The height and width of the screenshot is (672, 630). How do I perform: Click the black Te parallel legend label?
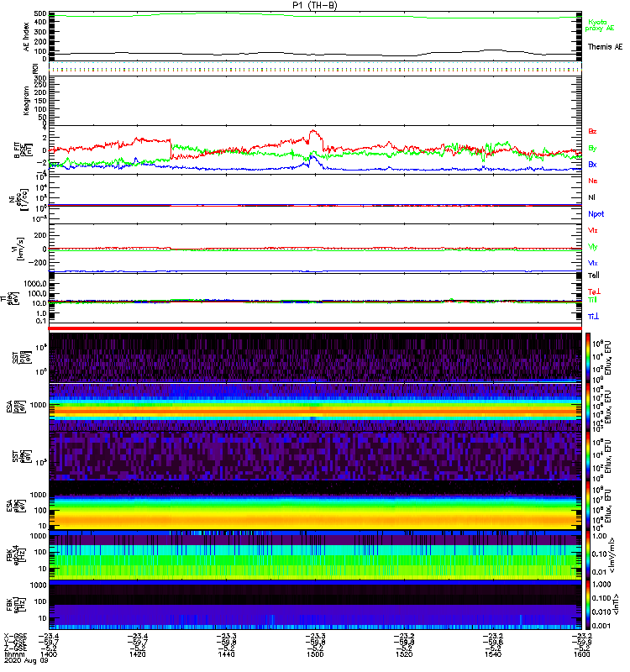[x=594, y=276]
